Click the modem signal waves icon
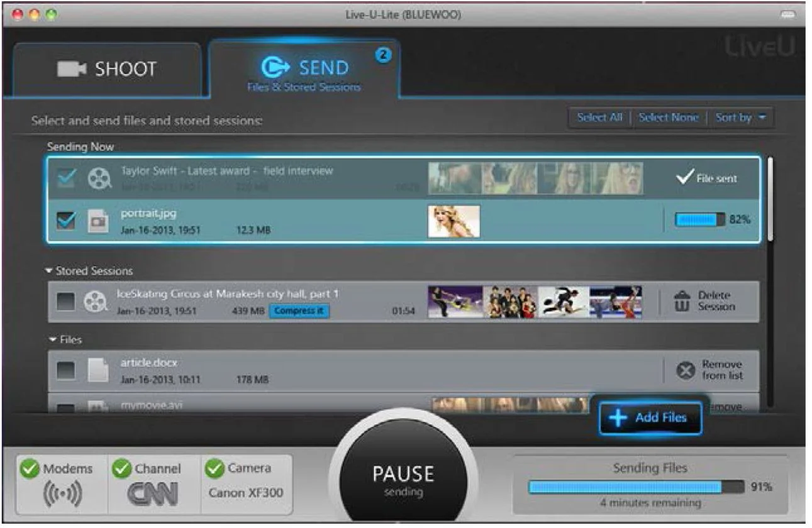Viewport: 812px width, 528px height. tap(62, 495)
